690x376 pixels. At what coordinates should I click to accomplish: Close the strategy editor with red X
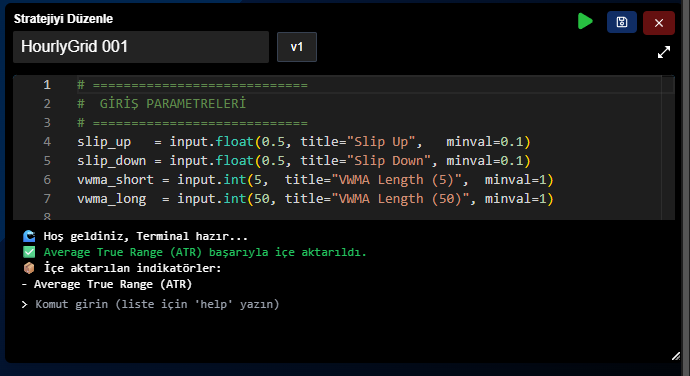tap(659, 23)
